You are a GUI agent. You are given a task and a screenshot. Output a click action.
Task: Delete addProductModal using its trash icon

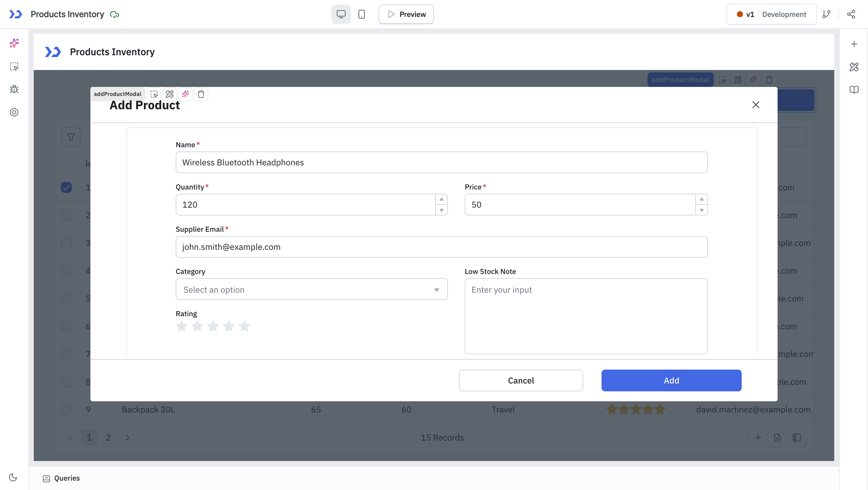201,94
